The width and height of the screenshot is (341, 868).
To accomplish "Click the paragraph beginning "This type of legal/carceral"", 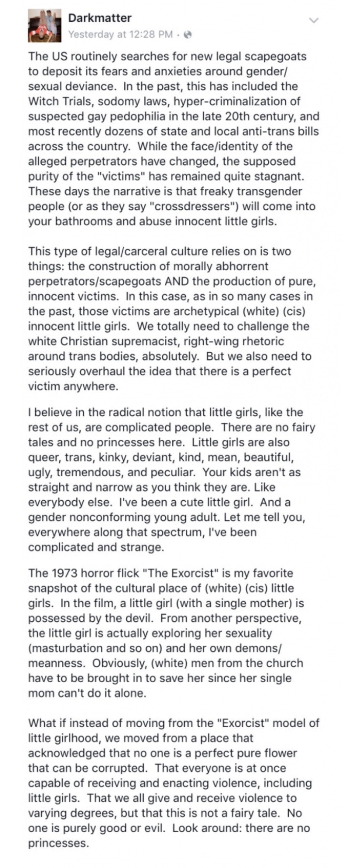I will click(171, 319).
